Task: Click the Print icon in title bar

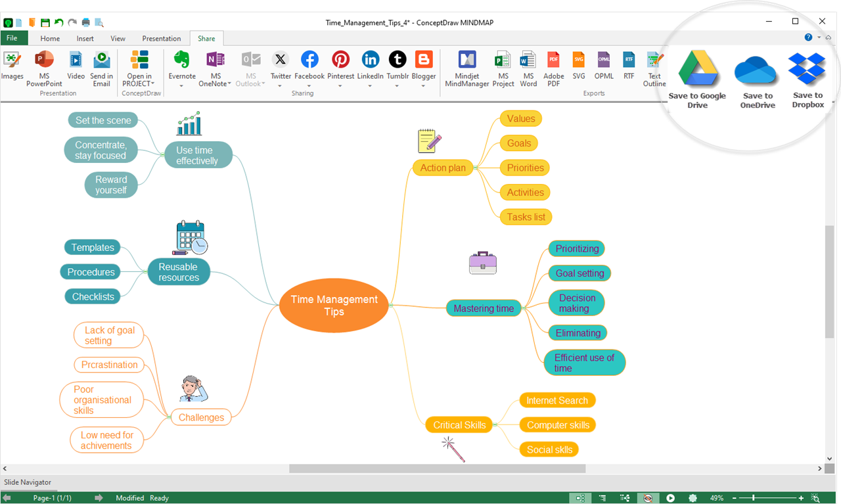Action: coord(85,22)
